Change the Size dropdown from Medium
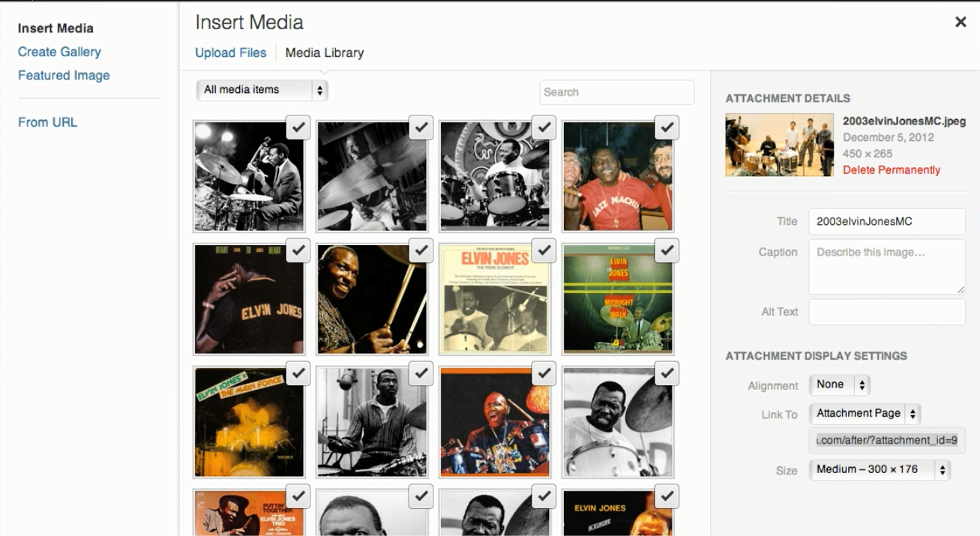This screenshot has height=536, width=980. [x=880, y=469]
